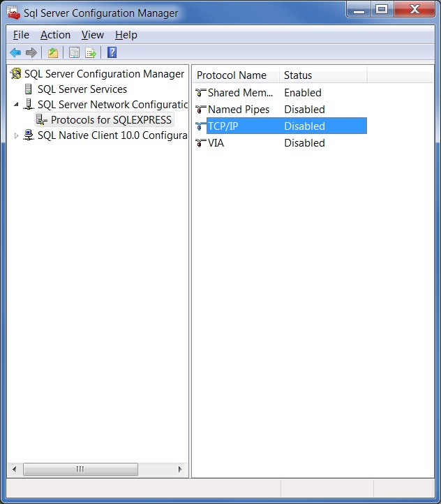Click the application icon in the title bar
This screenshot has width=441, height=504.
(13, 13)
